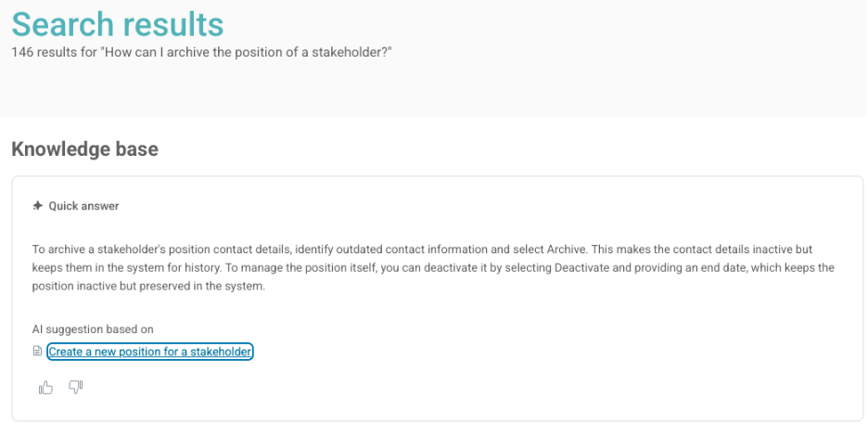Click the '146' results count number
Image resolution: width=868 pixels, height=424 pixels.
coord(22,50)
